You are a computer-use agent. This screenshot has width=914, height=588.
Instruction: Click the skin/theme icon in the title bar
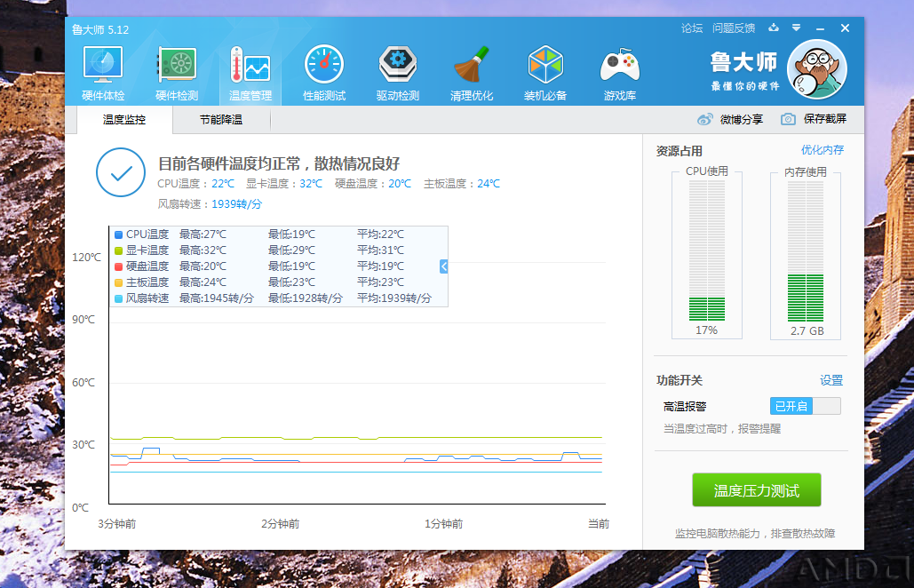point(774,28)
